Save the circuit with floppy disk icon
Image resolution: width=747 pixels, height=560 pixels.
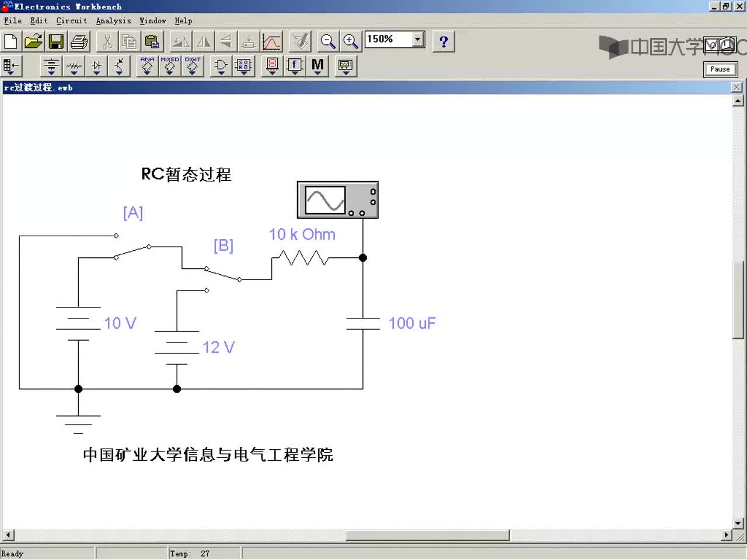click(56, 41)
